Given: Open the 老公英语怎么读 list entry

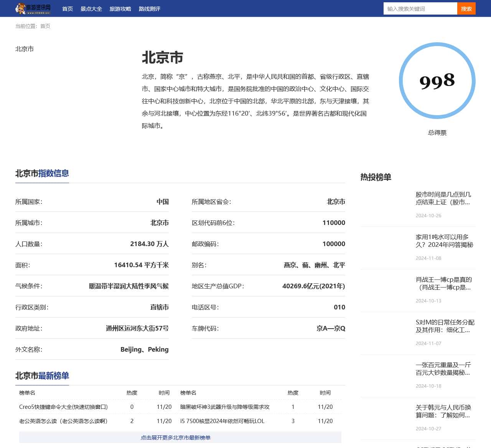Looking at the screenshot, I should coord(63,421).
